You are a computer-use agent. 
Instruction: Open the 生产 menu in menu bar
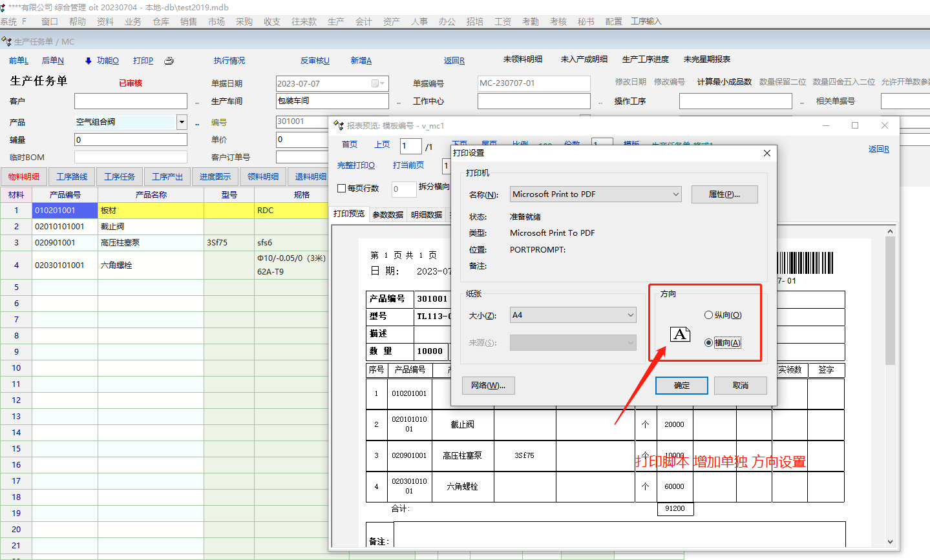(336, 22)
